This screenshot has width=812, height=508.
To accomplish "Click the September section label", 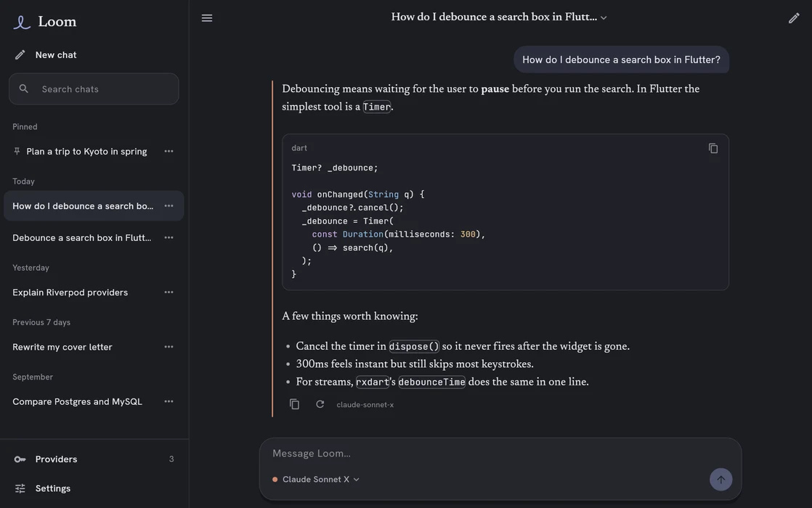I will click(33, 377).
